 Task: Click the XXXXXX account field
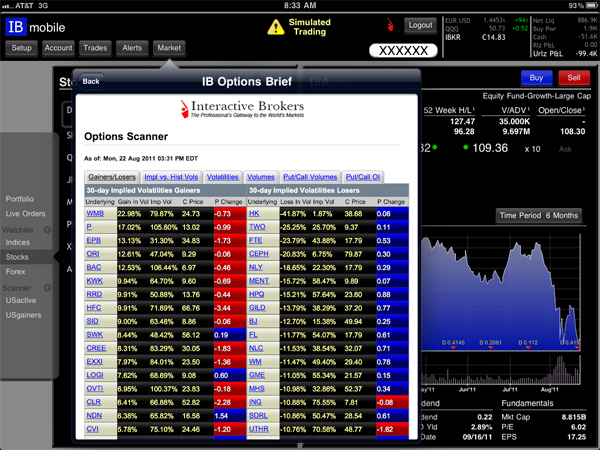pyautogui.click(x=405, y=50)
